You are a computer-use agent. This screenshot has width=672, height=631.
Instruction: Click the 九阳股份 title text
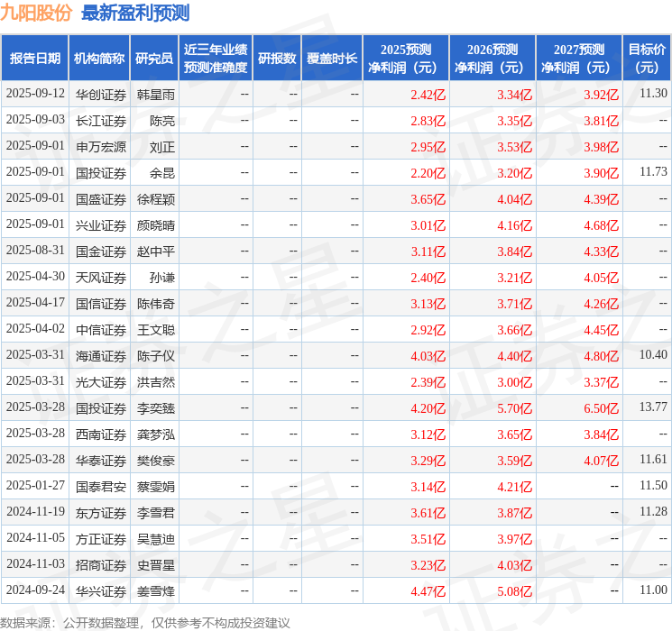[36, 13]
